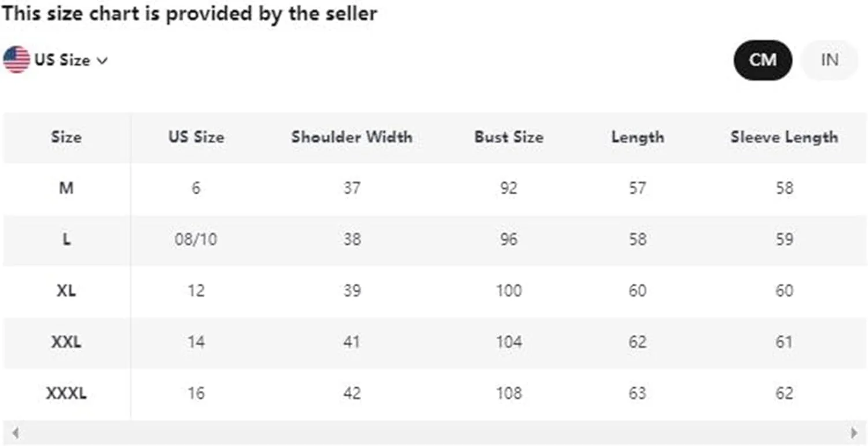868x446 pixels.
Task: Click the Length column header
Action: coord(638,137)
